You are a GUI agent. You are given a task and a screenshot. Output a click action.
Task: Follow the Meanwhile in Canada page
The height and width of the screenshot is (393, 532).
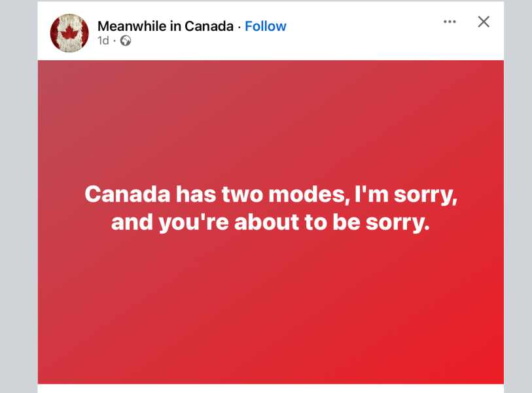pos(266,26)
